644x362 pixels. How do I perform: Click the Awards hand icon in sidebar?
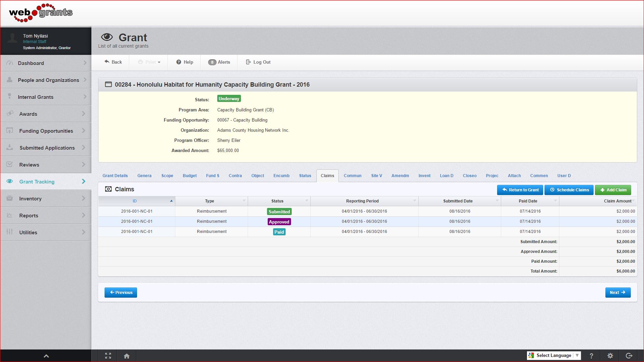(x=9, y=114)
